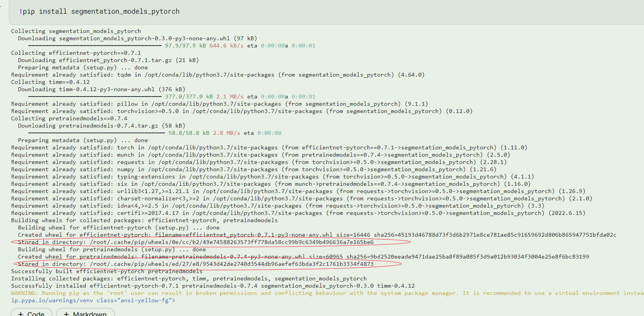Select the 97.9/97.9 kB download progress bar
Screen dimensions: 644x316
click(95, 46)
